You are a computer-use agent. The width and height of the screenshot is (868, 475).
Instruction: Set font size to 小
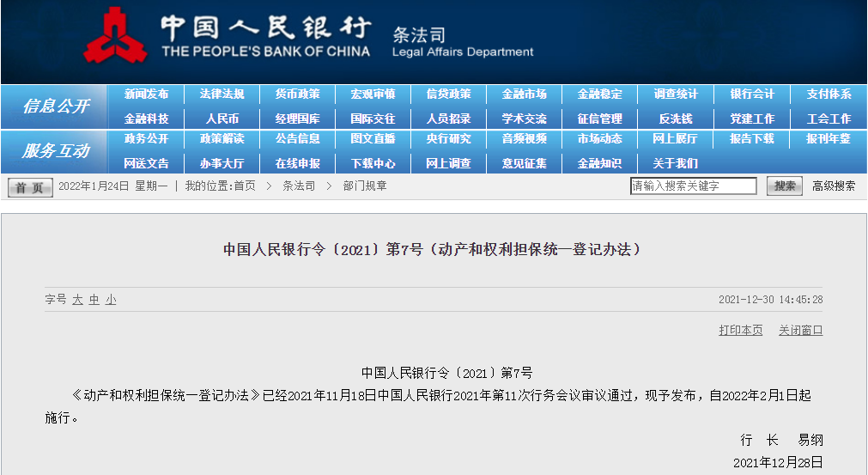click(111, 300)
